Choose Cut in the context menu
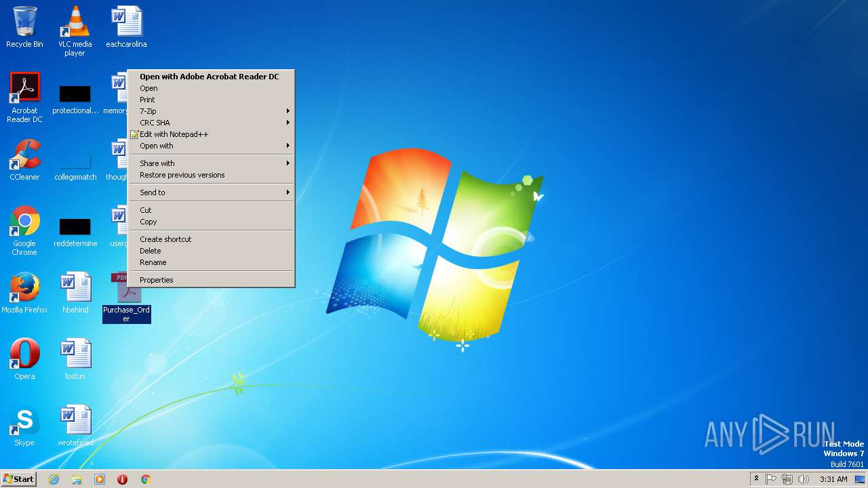868x488 pixels. (x=212, y=210)
